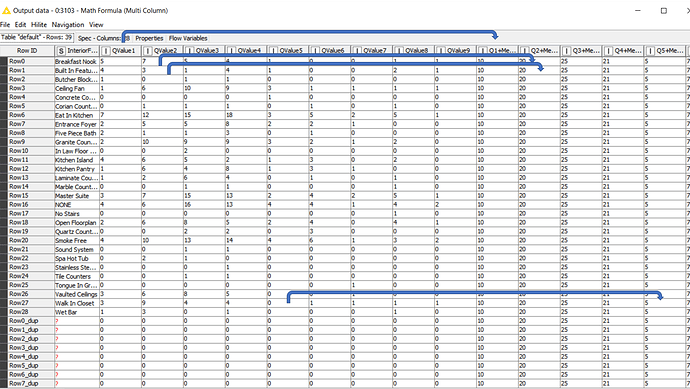Select the Row28 row ID
690x389 pixels.
click(x=31, y=312)
